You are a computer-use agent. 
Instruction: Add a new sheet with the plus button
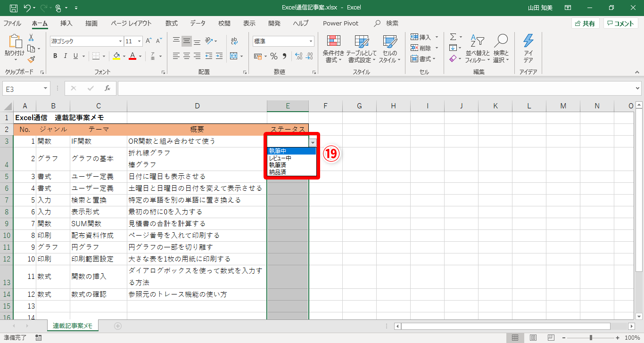coord(118,326)
